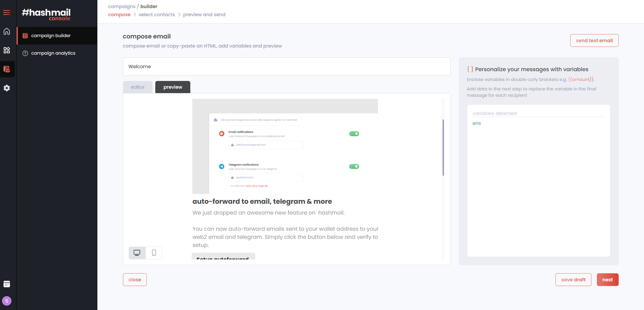The image size is (644, 310).
Task: Click the email preview screenshot image
Action: (x=285, y=146)
